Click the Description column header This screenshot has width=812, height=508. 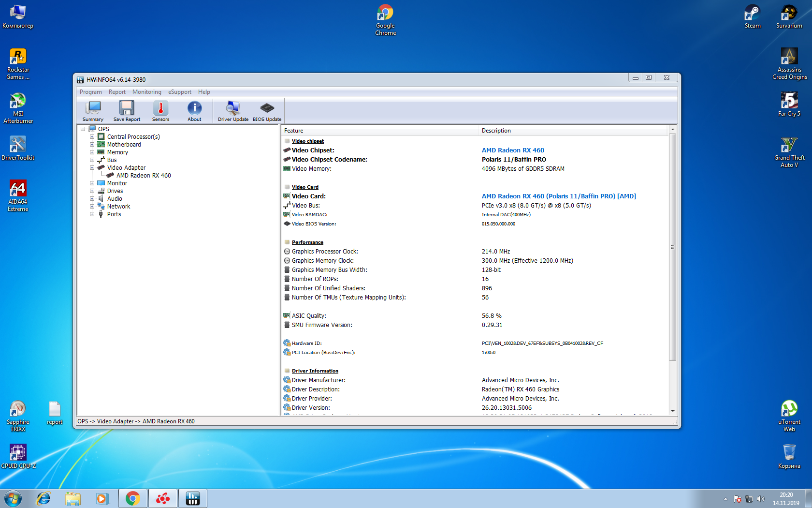[x=573, y=131]
